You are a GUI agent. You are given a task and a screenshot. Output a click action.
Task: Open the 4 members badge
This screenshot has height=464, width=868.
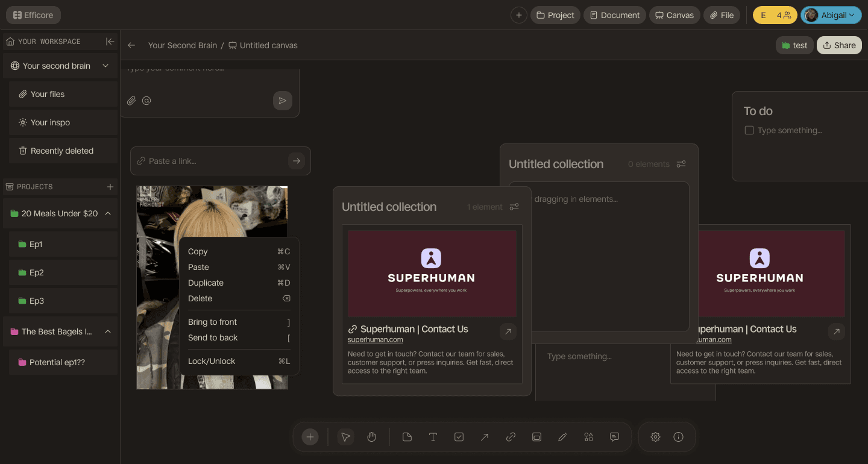tap(775, 15)
